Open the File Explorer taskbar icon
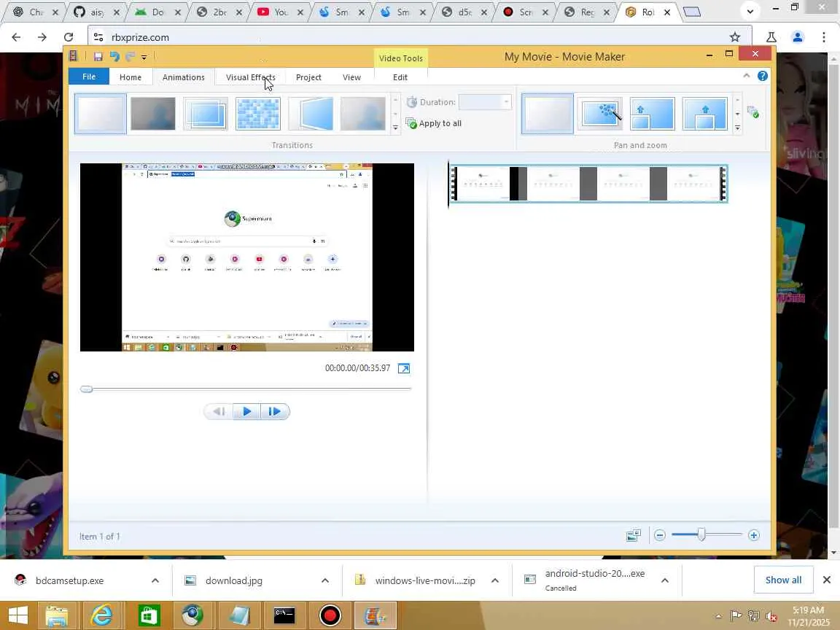This screenshot has height=630, width=840. [56, 615]
